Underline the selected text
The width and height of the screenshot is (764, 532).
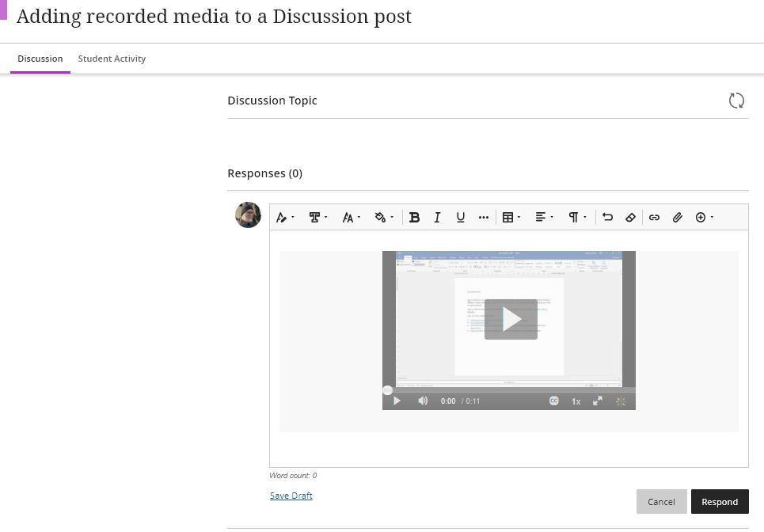460,218
